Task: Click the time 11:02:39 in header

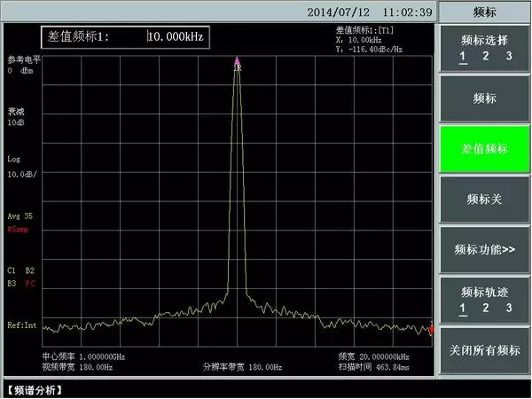Action: pyautogui.click(x=408, y=12)
